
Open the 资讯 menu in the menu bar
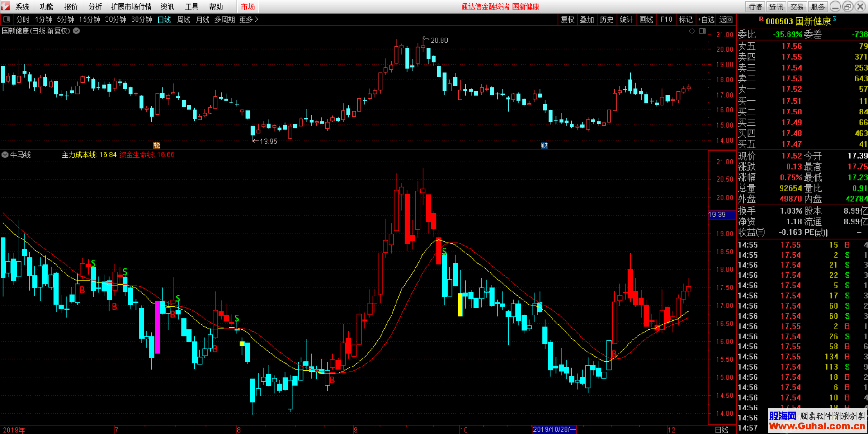tap(167, 6)
